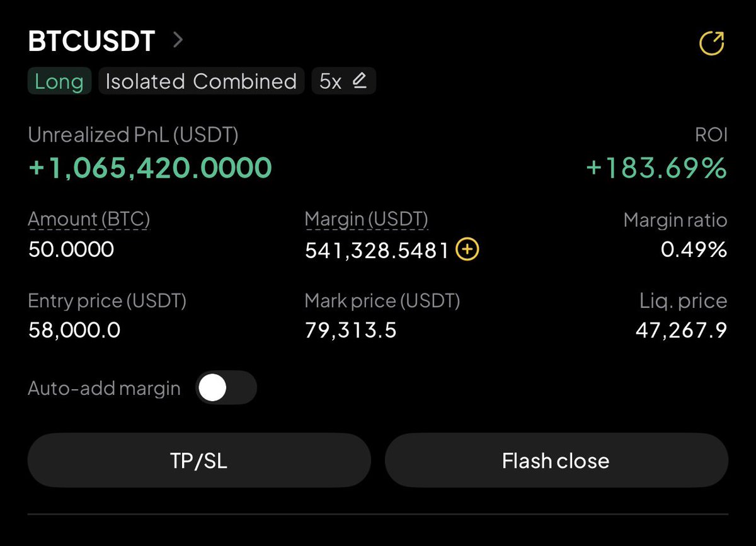The image size is (756, 546).
Task: Tap the Margin ratio 0.49% value
Action: [x=694, y=250]
